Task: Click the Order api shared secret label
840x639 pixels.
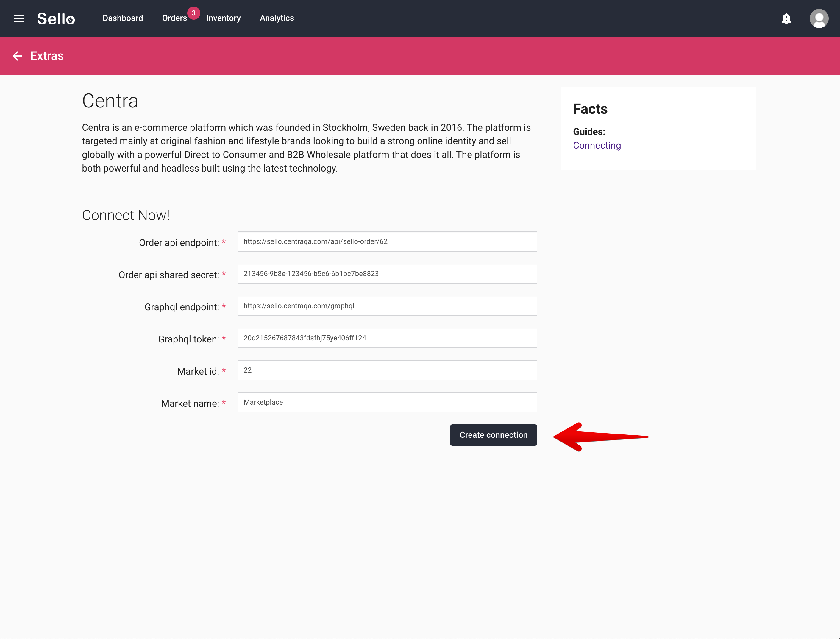Action: click(x=169, y=275)
